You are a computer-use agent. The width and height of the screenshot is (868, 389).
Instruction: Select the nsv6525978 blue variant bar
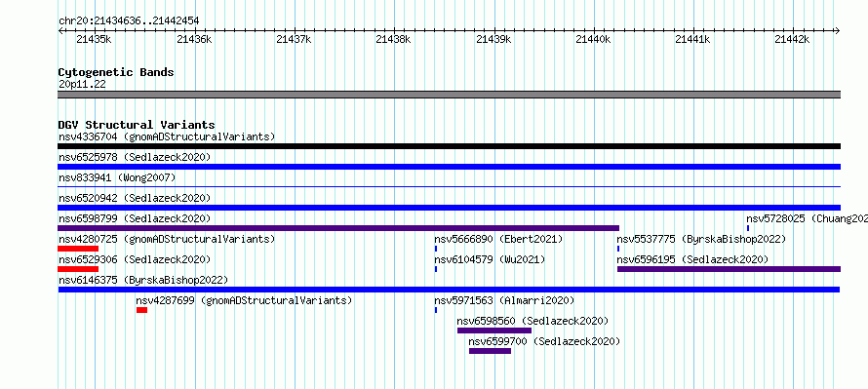pyautogui.click(x=449, y=167)
